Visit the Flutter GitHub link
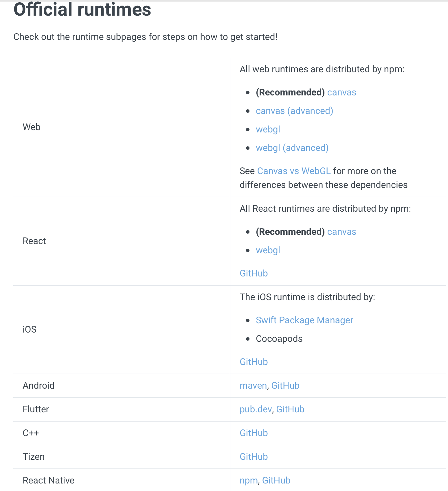The width and height of the screenshot is (448, 491). click(x=290, y=409)
